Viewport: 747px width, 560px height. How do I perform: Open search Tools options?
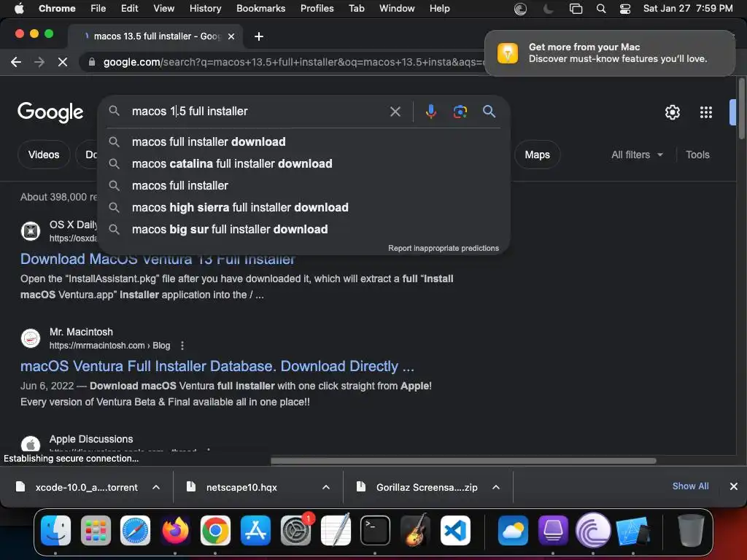697,155
